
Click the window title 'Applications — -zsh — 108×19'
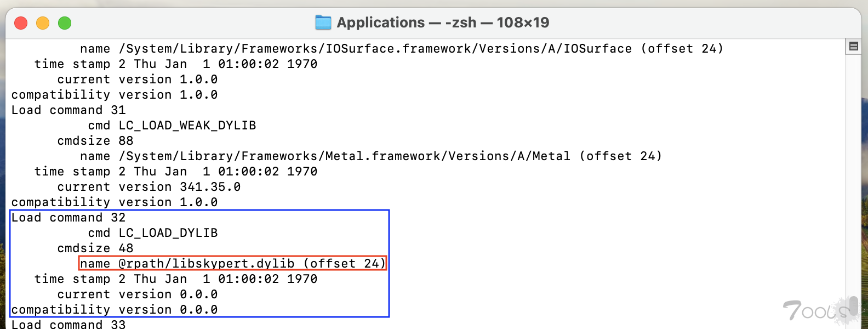click(443, 22)
